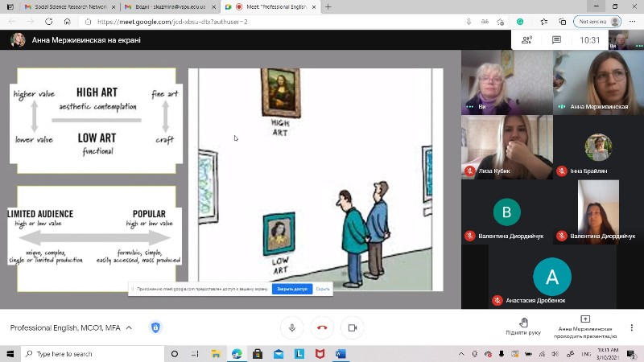The height and width of the screenshot is (362, 644).
Task: Open Meet more options menu
Action: pos(632,327)
